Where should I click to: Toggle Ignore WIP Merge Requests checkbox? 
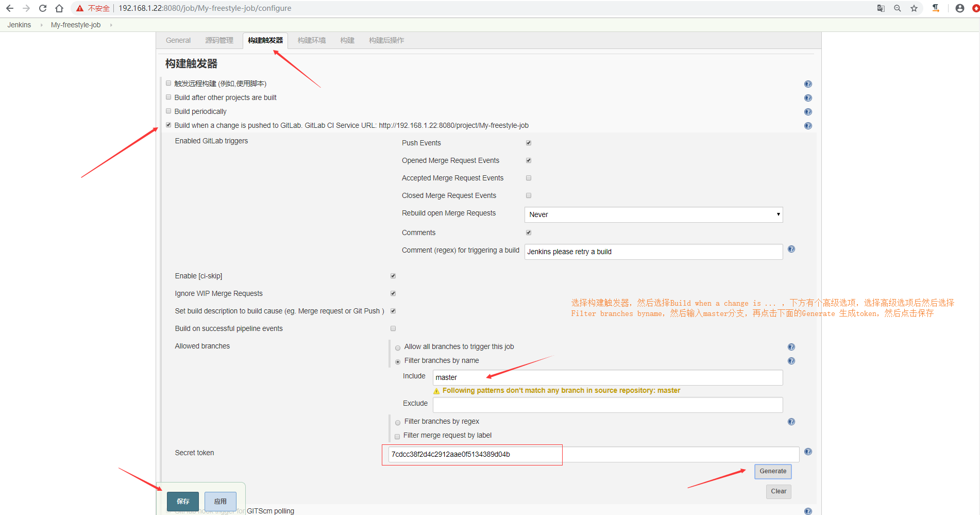(x=393, y=293)
